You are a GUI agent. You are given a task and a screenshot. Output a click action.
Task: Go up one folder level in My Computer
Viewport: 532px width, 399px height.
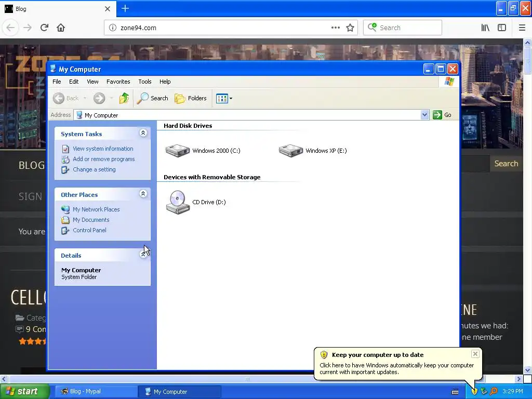124,98
